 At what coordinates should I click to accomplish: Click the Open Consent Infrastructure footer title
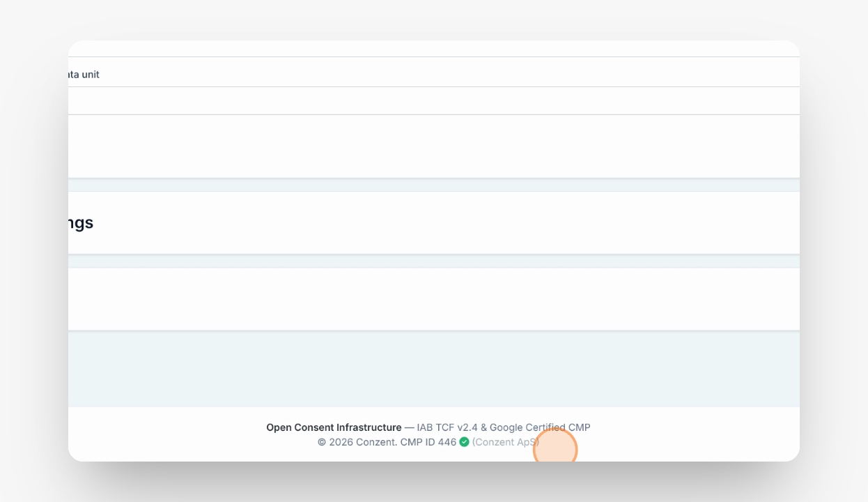coord(334,427)
